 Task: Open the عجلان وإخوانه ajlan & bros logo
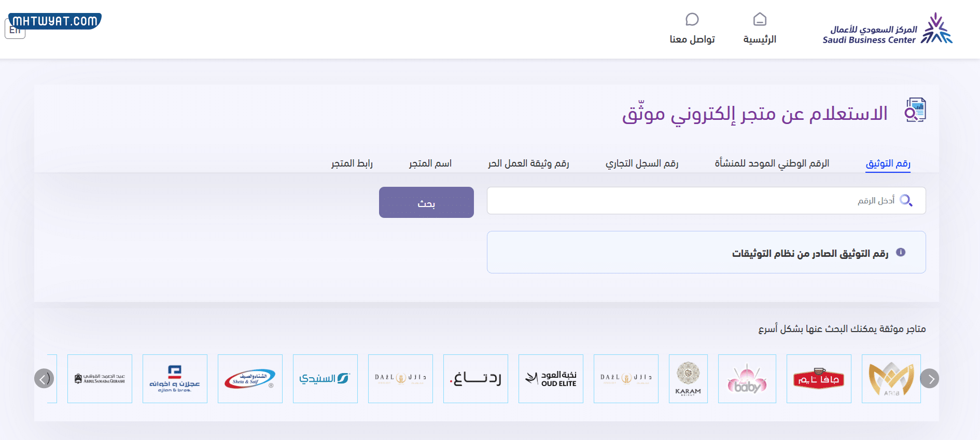pyautogui.click(x=175, y=379)
